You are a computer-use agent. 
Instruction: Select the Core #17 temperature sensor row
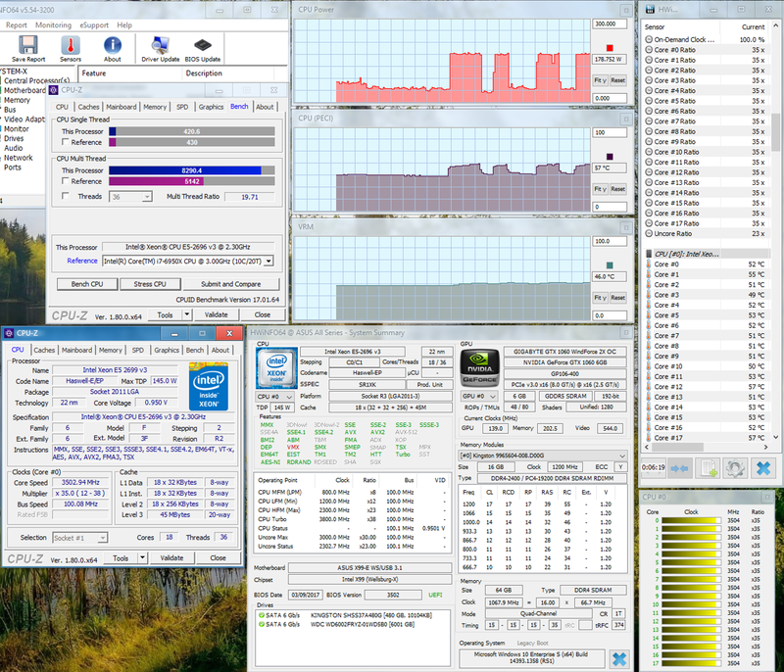coord(706,438)
